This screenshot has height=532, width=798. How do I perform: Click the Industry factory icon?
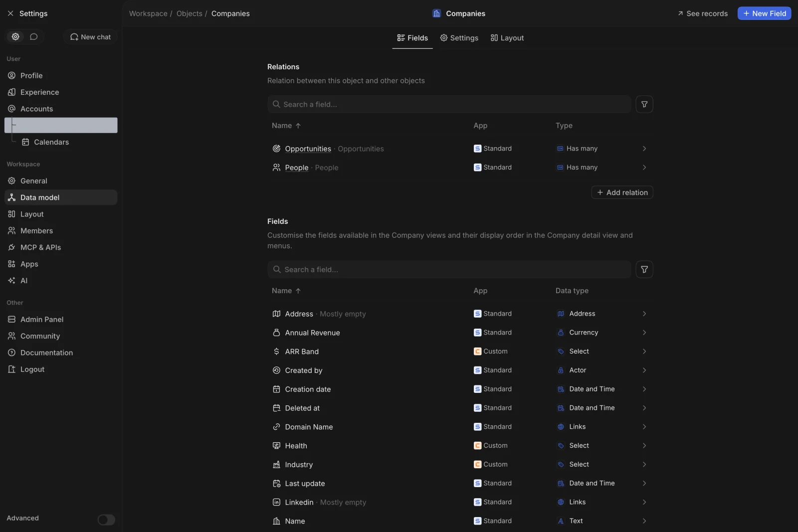click(x=276, y=465)
